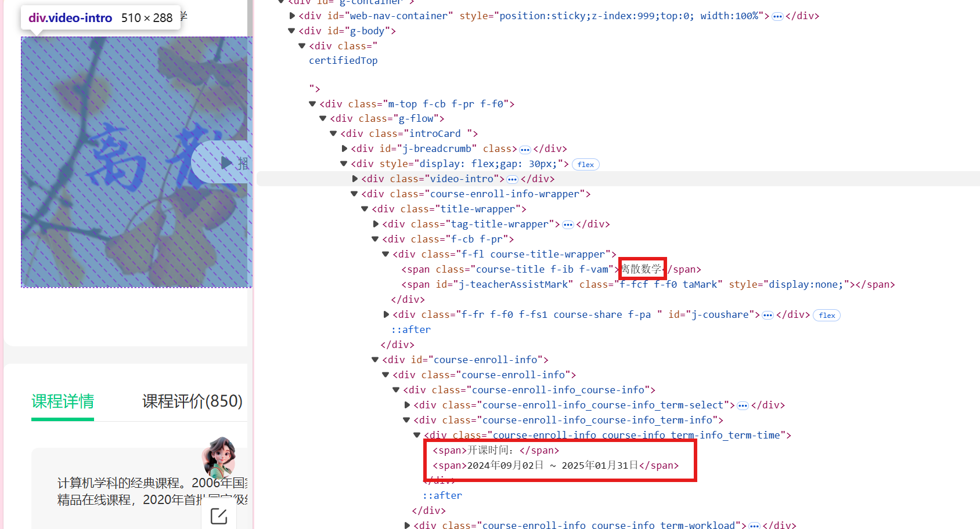Collapse the course-info_term-info div
Viewport: 980px width, 529px height.
(x=407, y=420)
